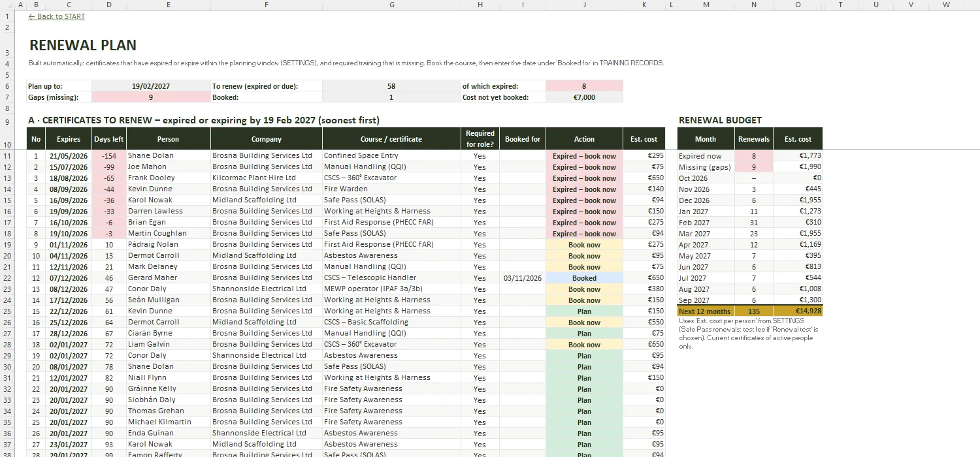This screenshot has height=457, width=980.
Task: Select the person cell 'Michael Kilmartin'
Action: click(x=169, y=422)
